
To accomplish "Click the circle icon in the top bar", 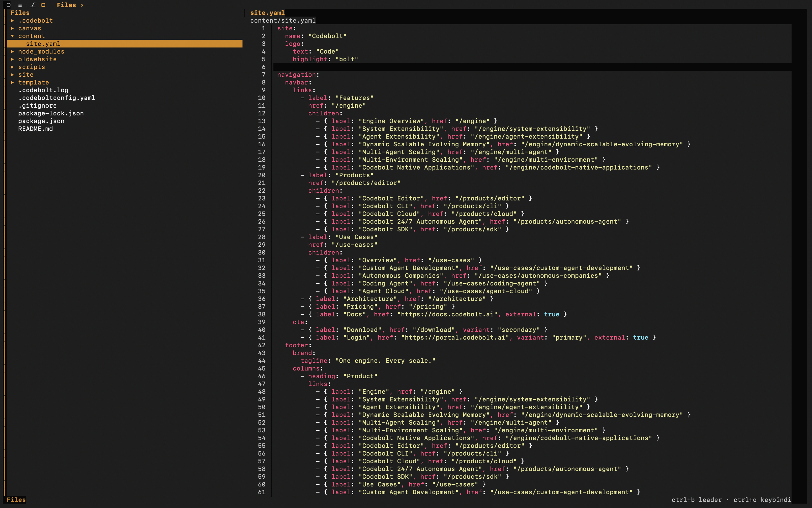I will pyautogui.click(x=8, y=5).
